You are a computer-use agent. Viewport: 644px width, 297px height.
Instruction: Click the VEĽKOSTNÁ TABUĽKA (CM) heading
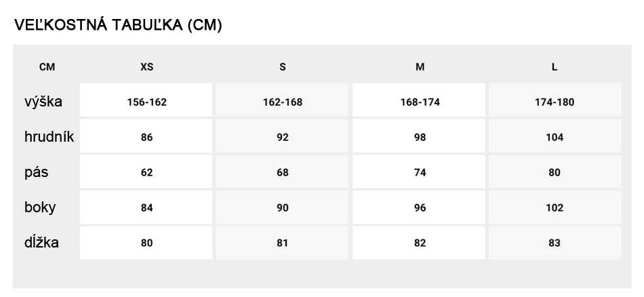pos(118,25)
